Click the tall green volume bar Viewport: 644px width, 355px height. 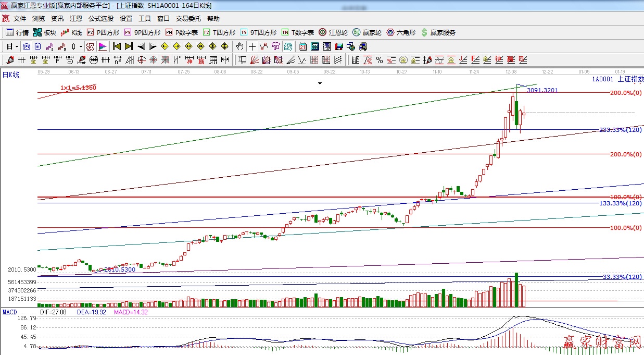tap(516, 290)
